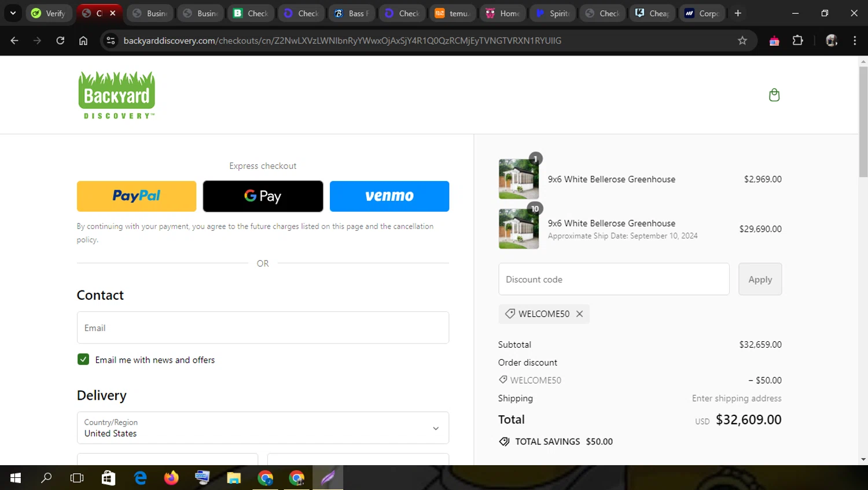This screenshot has height=490, width=868.
Task: Open the feather app on taskbar
Action: [x=328, y=478]
